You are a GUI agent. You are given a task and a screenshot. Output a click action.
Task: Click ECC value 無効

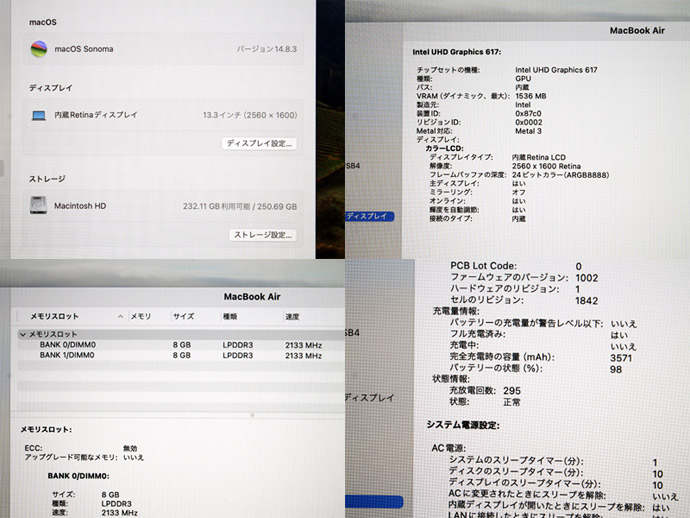click(x=130, y=448)
